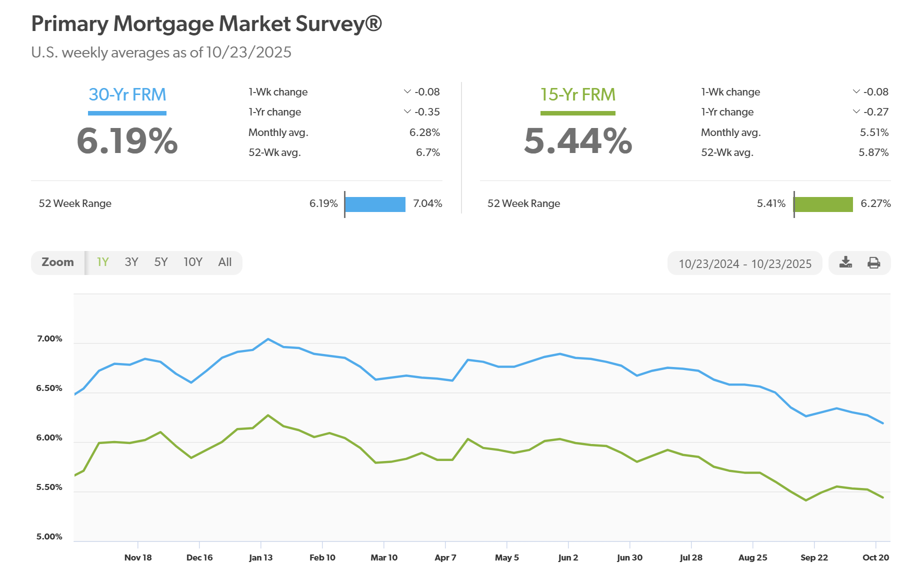The width and height of the screenshot is (924, 567).
Task: Click the blue line peak near Jan 13
Action: 268,339
